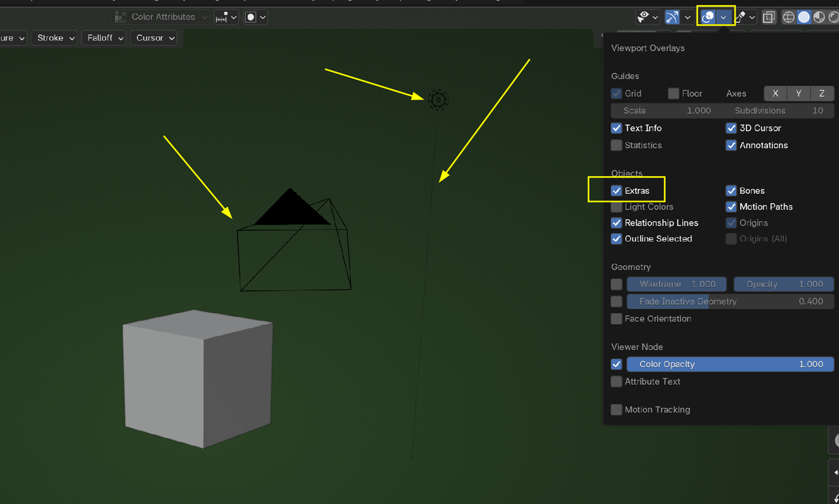
Task: Switch to Solid viewport shading
Action: tap(804, 17)
